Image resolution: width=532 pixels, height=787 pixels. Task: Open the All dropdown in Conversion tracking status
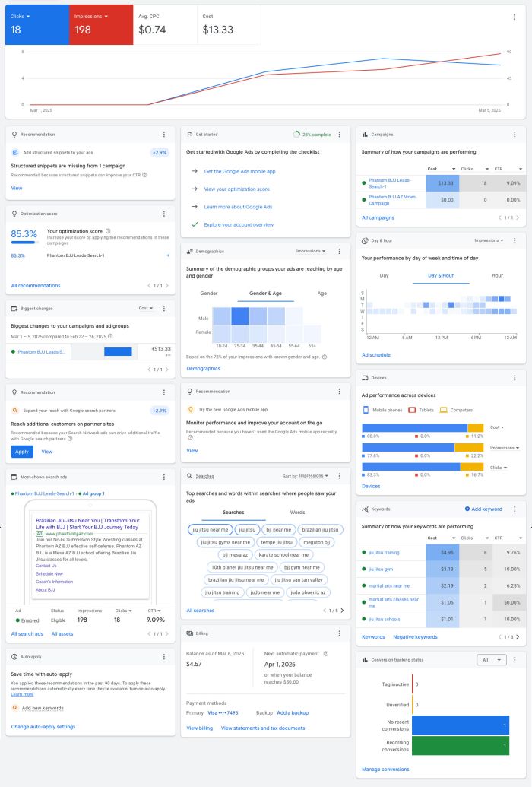click(490, 681)
